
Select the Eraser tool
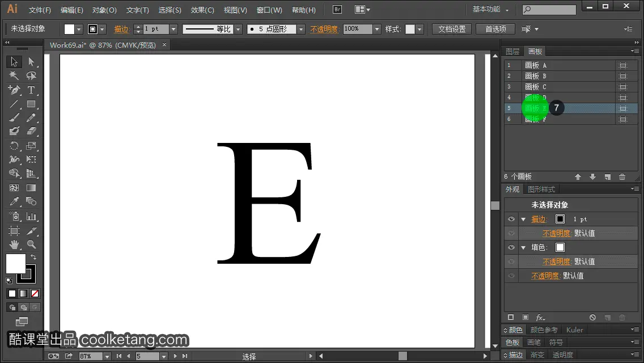[31, 131]
